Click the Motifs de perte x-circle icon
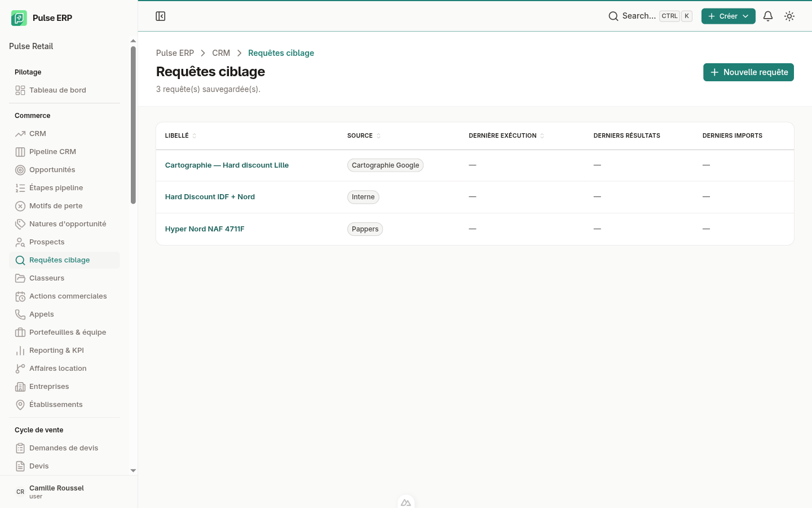The height and width of the screenshot is (508, 812). (x=20, y=206)
